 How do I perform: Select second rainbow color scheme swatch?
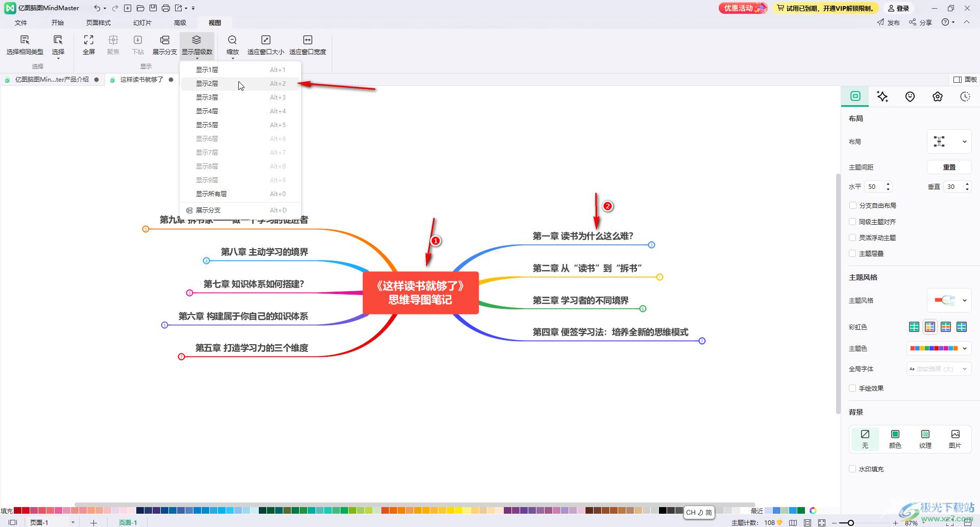930,327
